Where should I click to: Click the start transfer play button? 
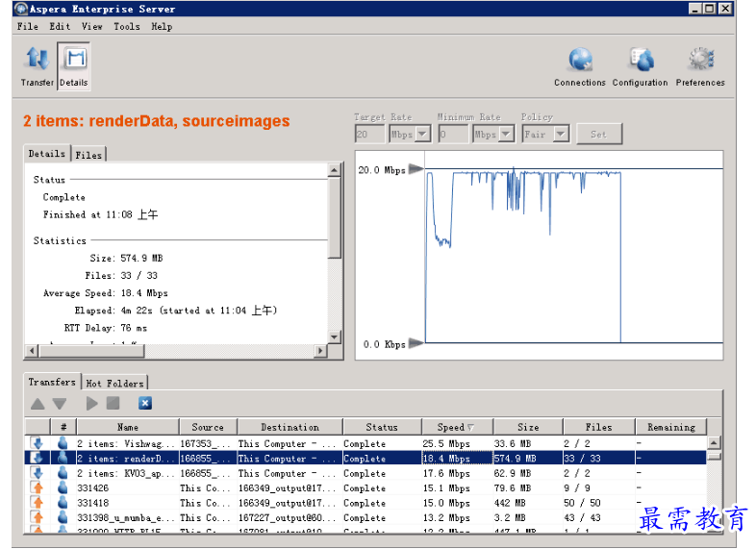coord(91,404)
